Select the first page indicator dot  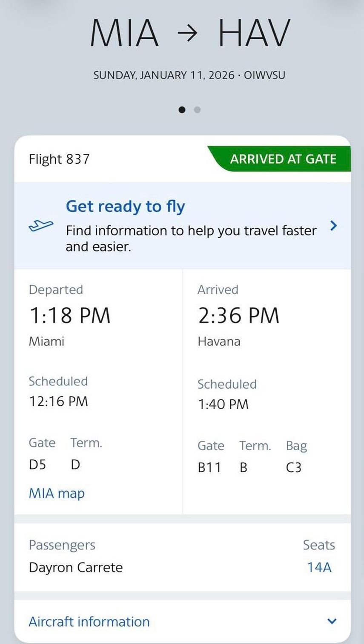(x=182, y=110)
